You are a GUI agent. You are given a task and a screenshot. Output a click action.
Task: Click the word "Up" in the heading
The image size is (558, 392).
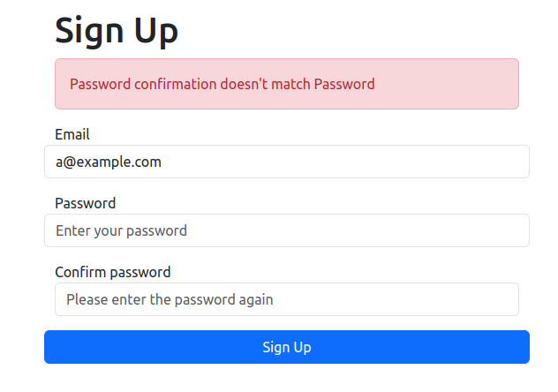coord(156,32)
